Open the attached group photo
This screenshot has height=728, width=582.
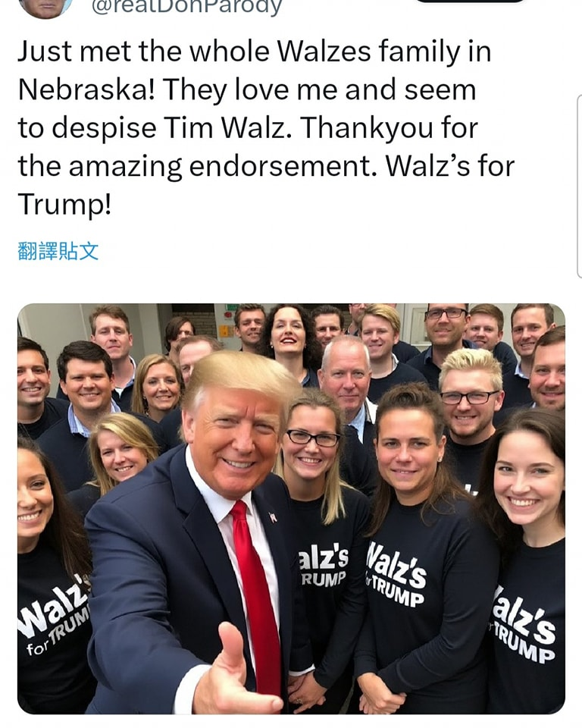(x=291, y=508)
